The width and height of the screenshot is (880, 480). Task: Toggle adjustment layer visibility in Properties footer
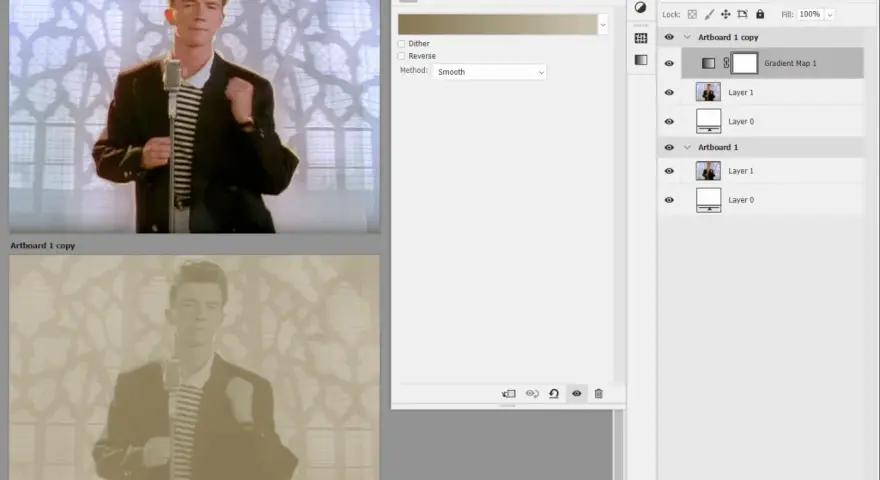coord(576,394)
